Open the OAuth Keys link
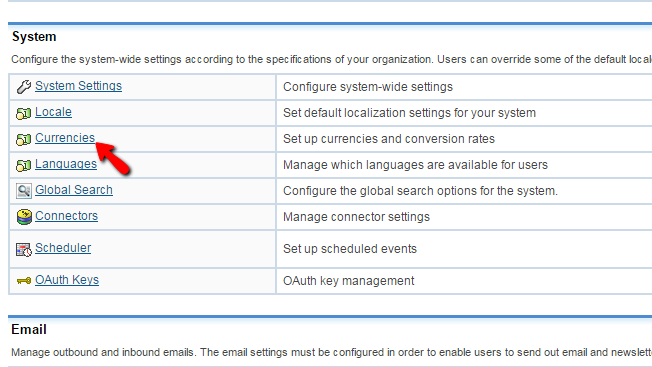 point(67,280)
